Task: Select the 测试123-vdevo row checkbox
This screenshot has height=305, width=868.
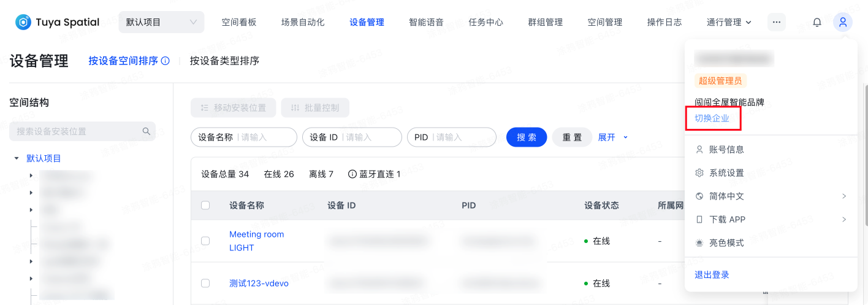Action: [205, 284]
